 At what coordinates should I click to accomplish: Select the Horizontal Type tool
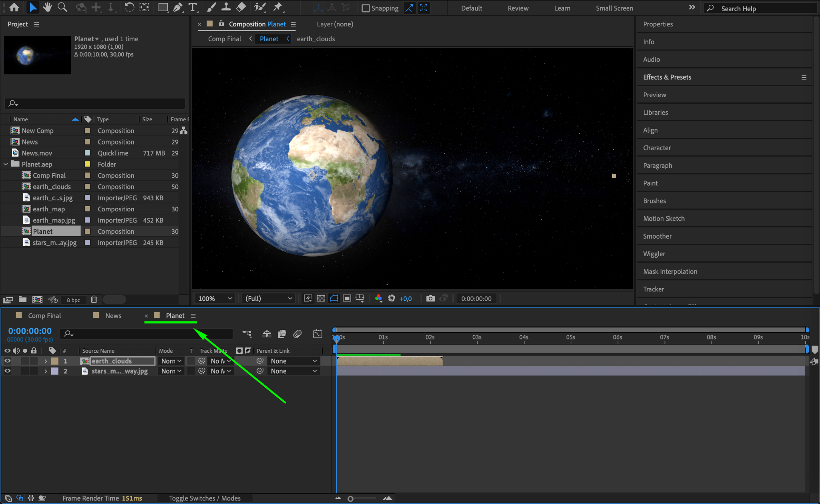[193, 7]
